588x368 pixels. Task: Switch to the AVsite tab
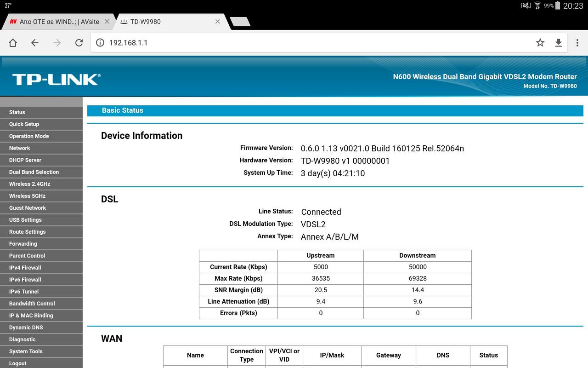point(55,22)
